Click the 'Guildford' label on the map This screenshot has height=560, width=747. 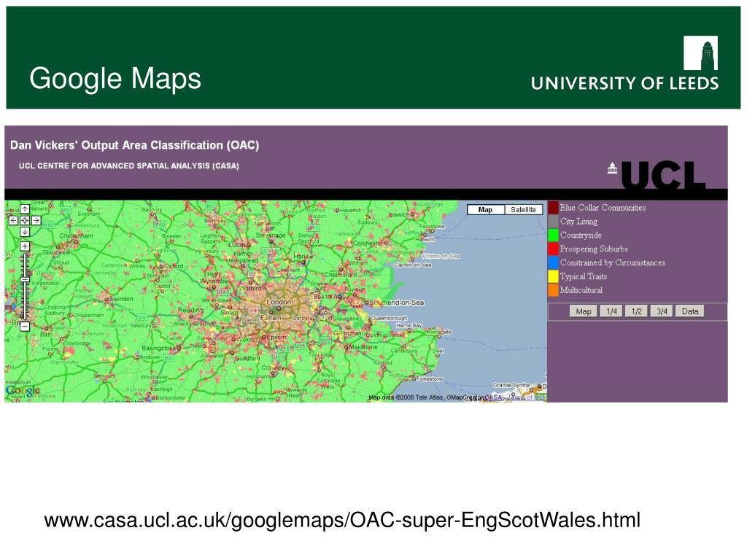tap(247, 358)
